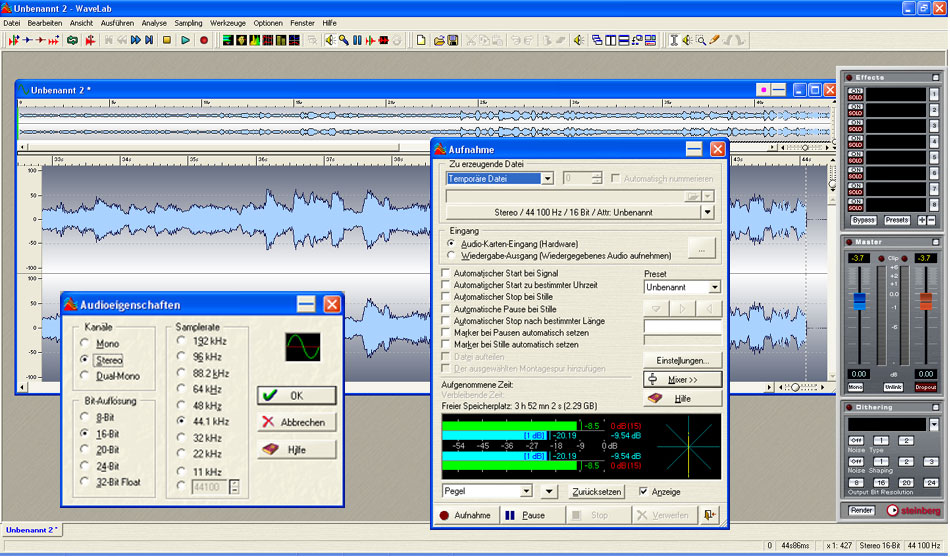Open the Pegel meter type dropdown
This screenshot has height=557, width=950.
pyautogui.click(x=526, y=491)
